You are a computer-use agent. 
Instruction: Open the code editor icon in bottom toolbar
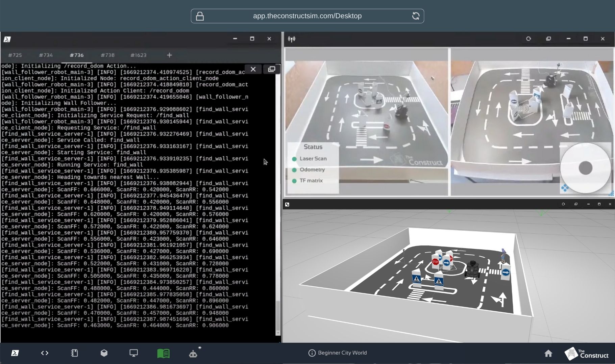pyautogui.click(x=45, y=353)
